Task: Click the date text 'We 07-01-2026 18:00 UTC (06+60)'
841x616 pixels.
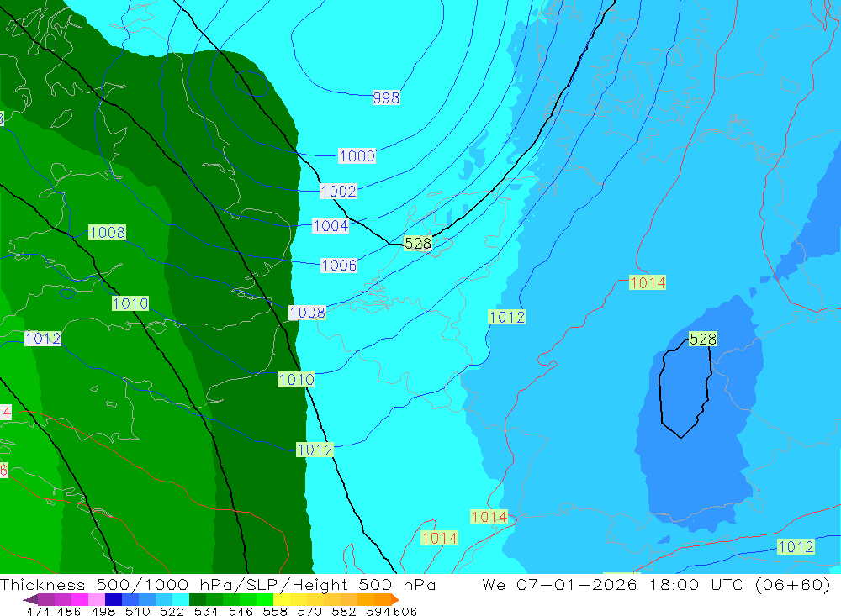Action: click(x=657, y=584)
